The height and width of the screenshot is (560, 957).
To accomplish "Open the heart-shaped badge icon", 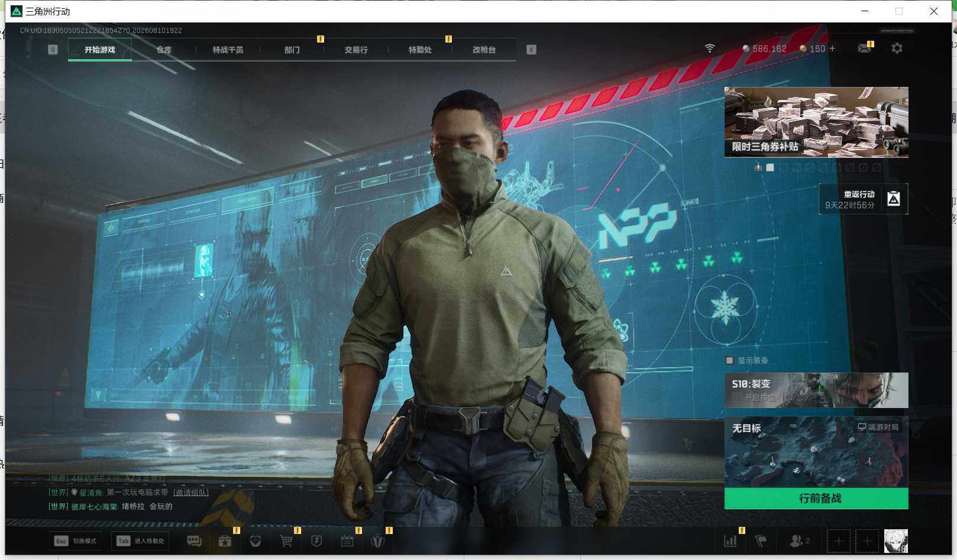I will (256, 541).
